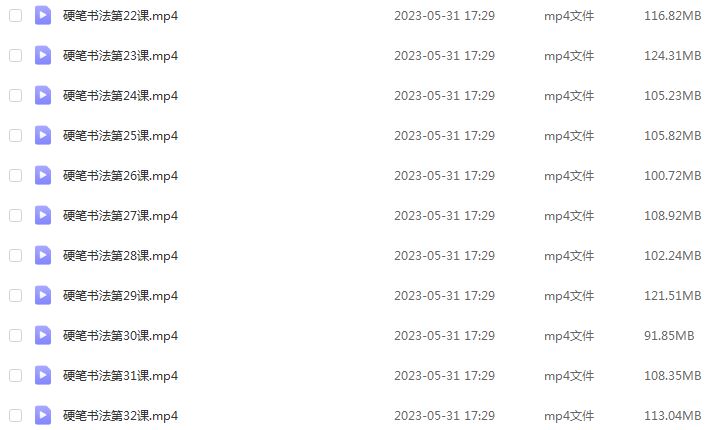Click the video icon for 硬笔书法第30课.mp4
This screenshot has width=718, height=430.
pyautogui.click(x=43, y=336)
